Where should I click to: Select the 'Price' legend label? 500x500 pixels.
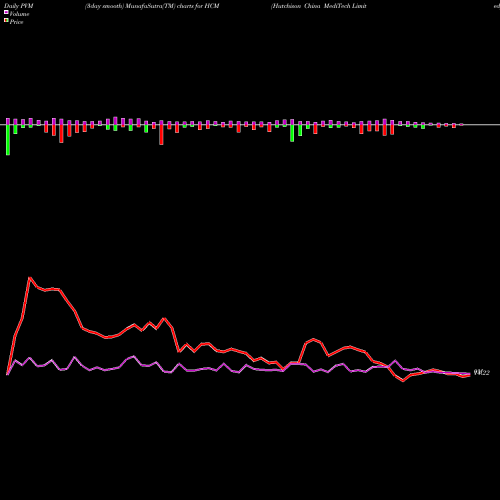pos(16,22)
